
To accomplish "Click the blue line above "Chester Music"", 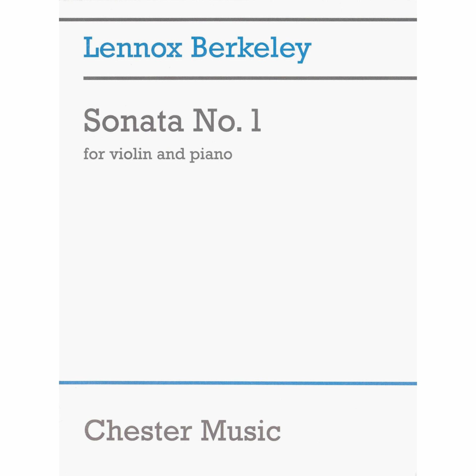I will 238,383.
